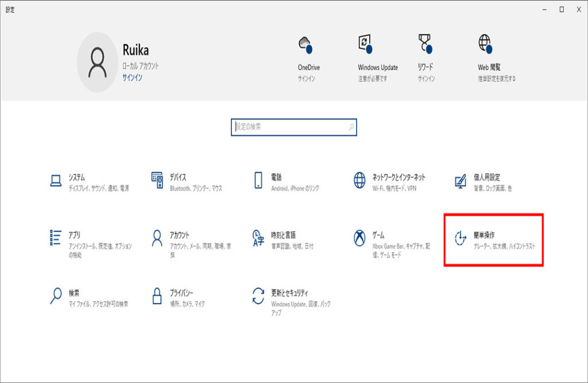This screenshot has width=588, height=383.
Task: Open 時刻と言語 (Time & Language) icon
Action: pyautogui.click(x=258, y=238)
